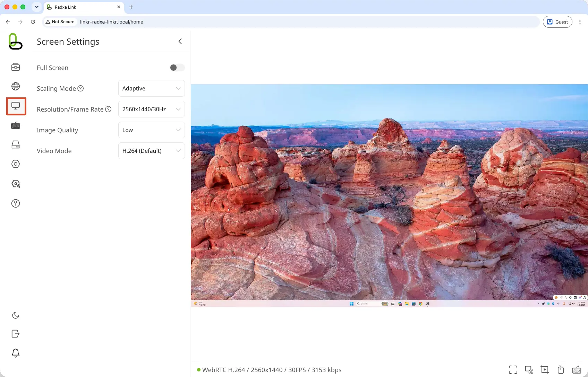Open the 2560x1440/30Hz resolution dropdown

tap(152, 109)
